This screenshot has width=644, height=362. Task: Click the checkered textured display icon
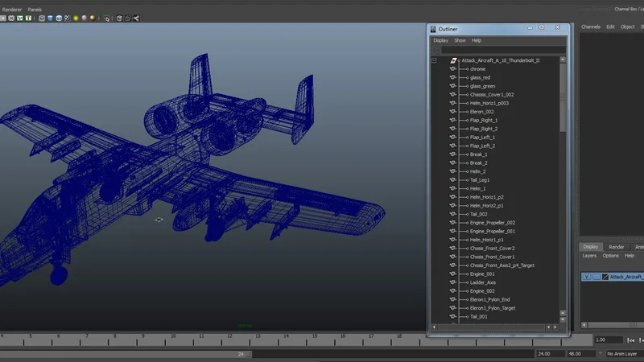(x=68, y=18)
